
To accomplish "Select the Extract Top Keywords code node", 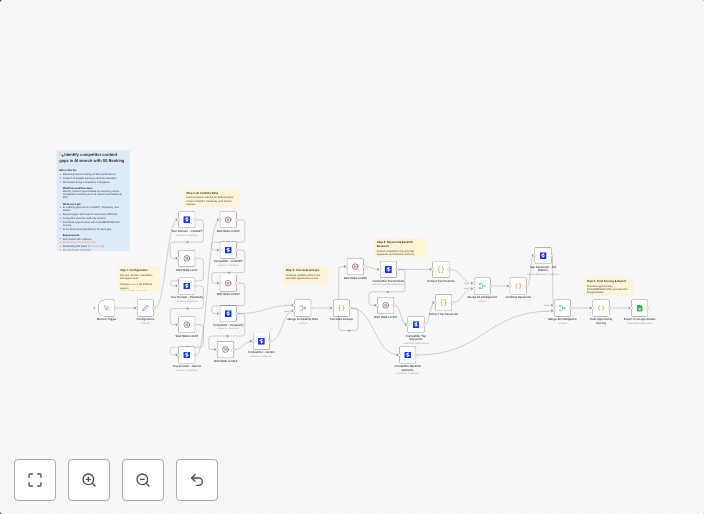I will pos(443,302).
